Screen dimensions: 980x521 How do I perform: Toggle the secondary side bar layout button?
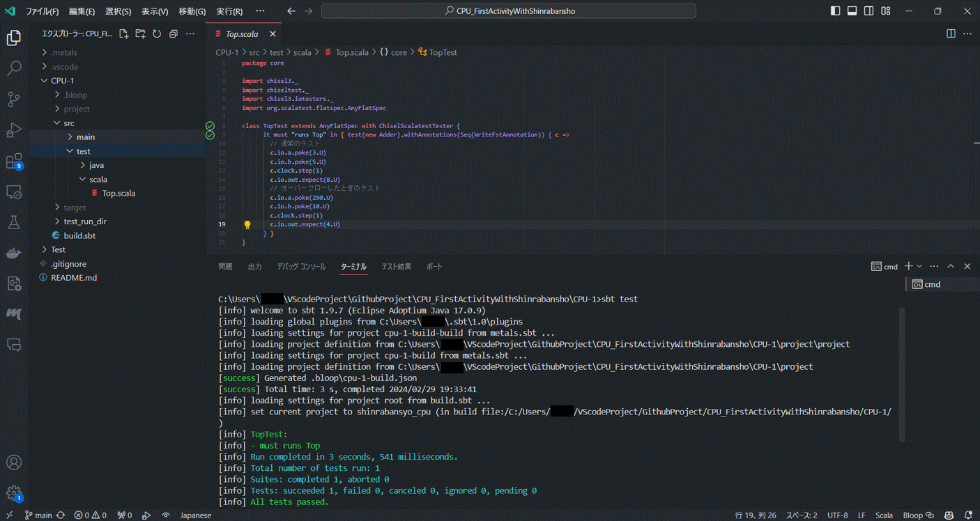point(868,11)
